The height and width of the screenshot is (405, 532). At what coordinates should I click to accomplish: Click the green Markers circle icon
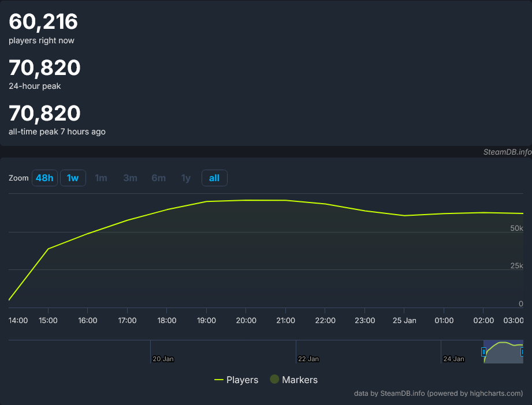tap(275, 379)
